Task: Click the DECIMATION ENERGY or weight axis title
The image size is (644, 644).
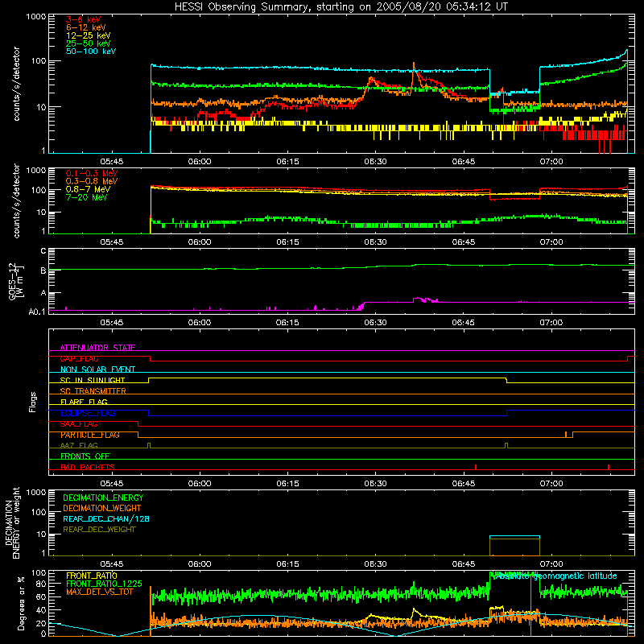Action: tap(12, 522)
